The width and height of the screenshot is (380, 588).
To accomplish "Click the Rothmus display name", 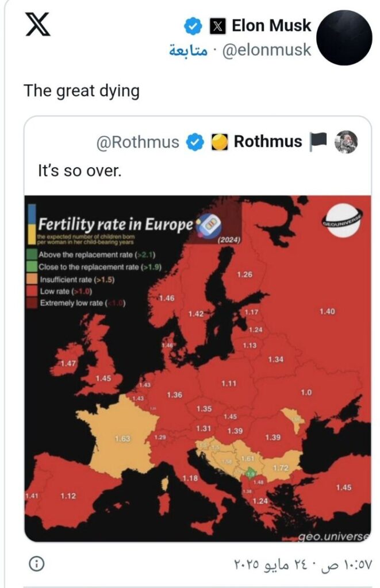I will [x=268, y=141].
